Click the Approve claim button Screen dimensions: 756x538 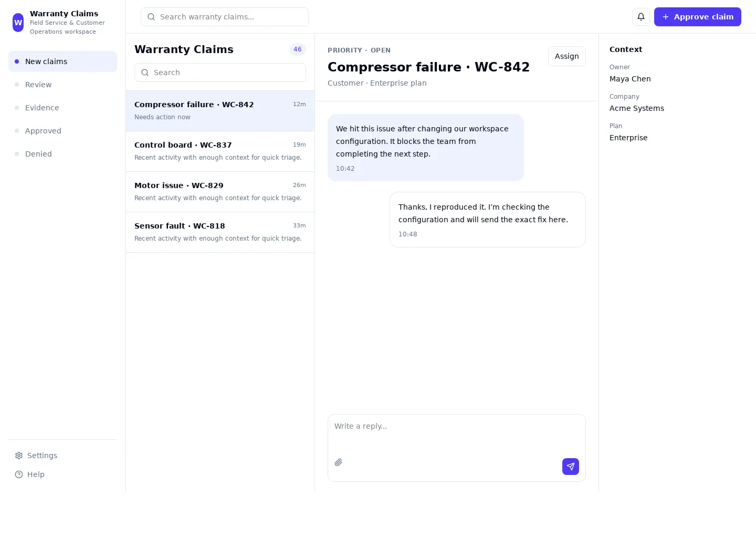coord(698,17)
